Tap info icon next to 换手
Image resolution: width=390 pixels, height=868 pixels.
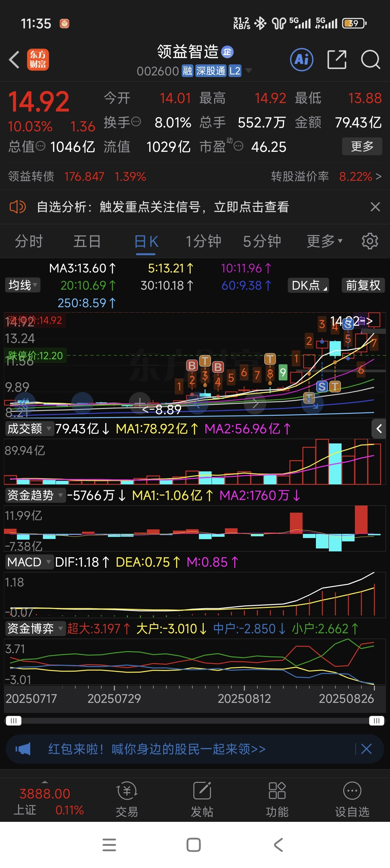pyautogui.click(x=136, y=122)
